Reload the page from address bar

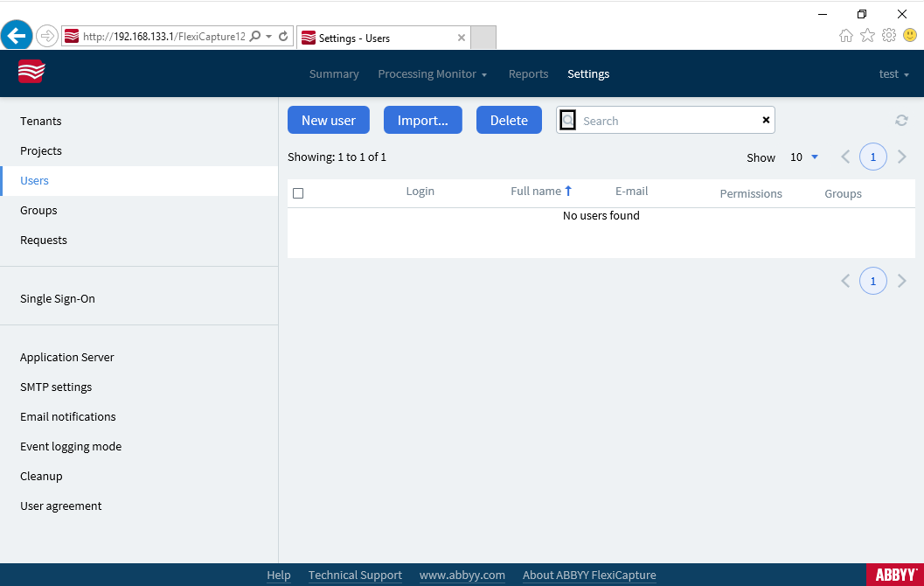283,37
